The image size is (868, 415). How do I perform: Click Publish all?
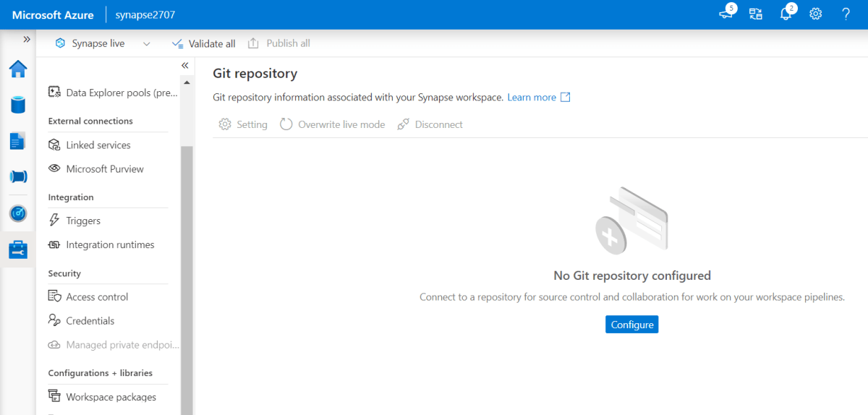pyautogui.click(x=279, y=43)
